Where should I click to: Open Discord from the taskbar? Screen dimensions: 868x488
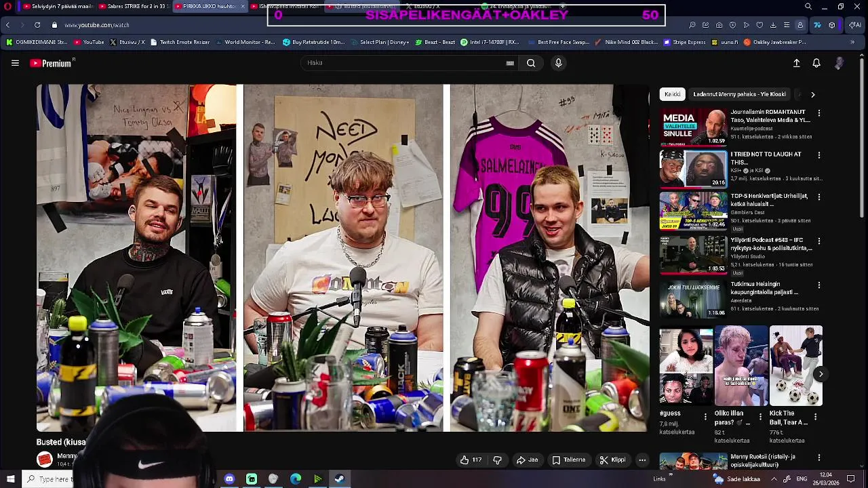click(x=229, y=479)
